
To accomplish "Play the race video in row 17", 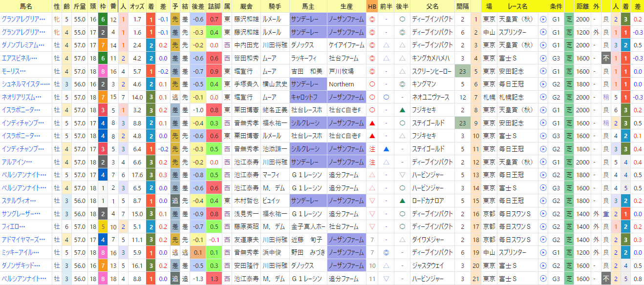I will pos(543,226).
